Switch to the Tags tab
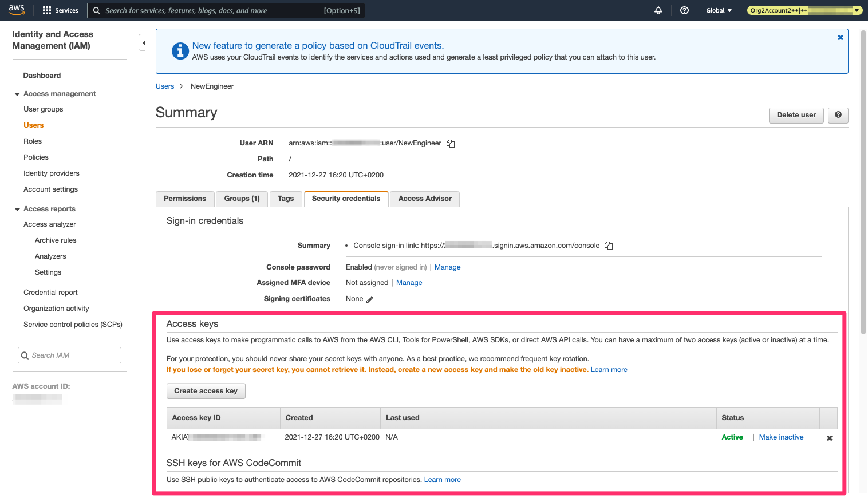 pos(286,199)
